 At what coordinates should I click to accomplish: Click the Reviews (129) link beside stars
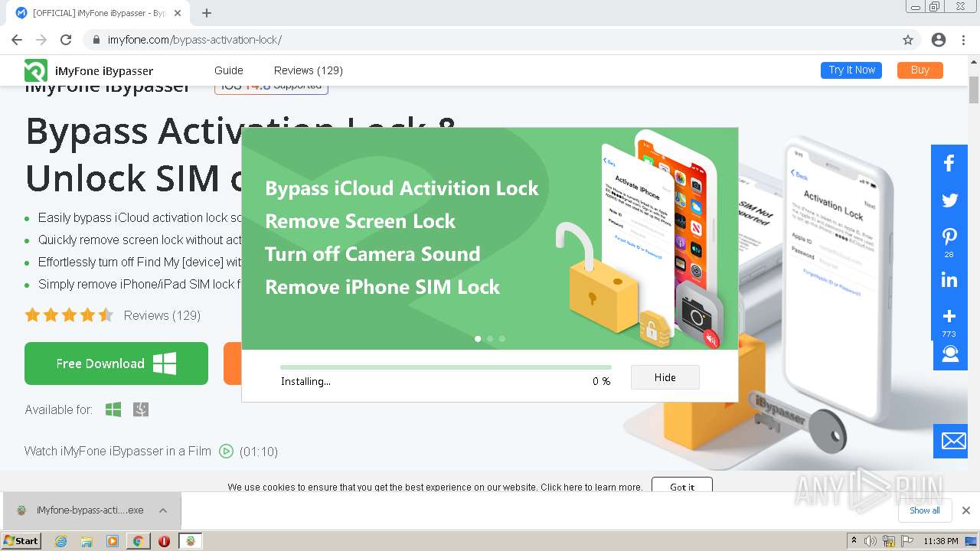click(x=162, y=315)
